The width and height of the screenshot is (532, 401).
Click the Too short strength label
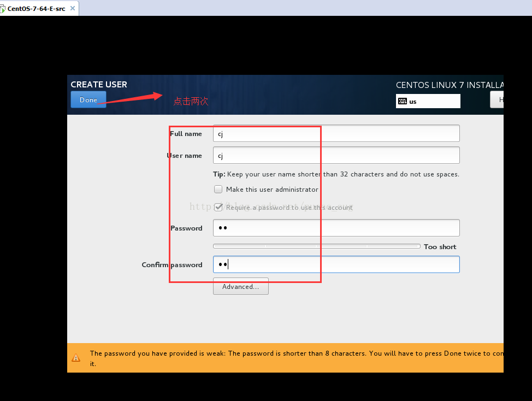coord(440,246)
